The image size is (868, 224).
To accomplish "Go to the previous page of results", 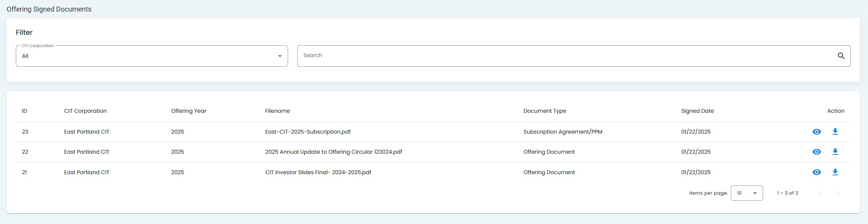I will click(x=820, y=193).
